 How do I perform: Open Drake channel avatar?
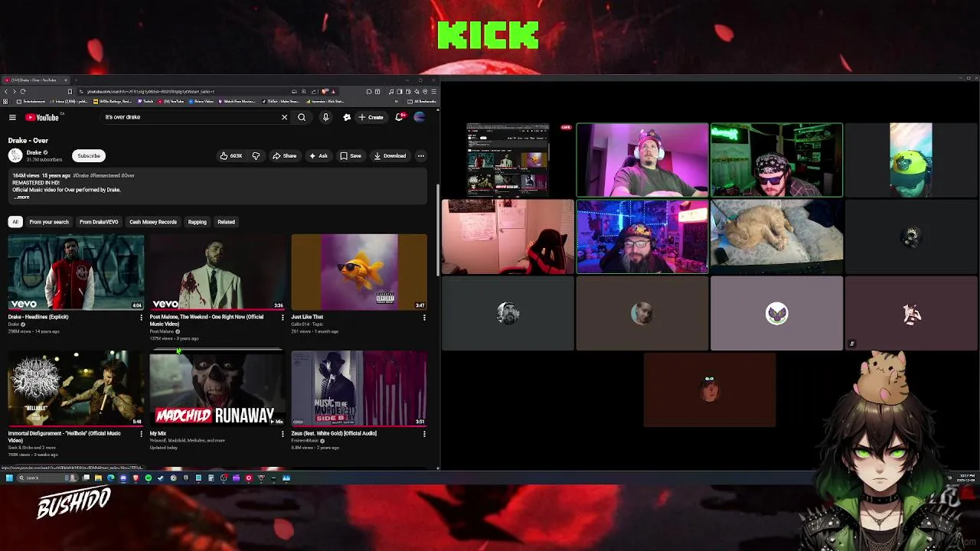[x=15, y=156]
